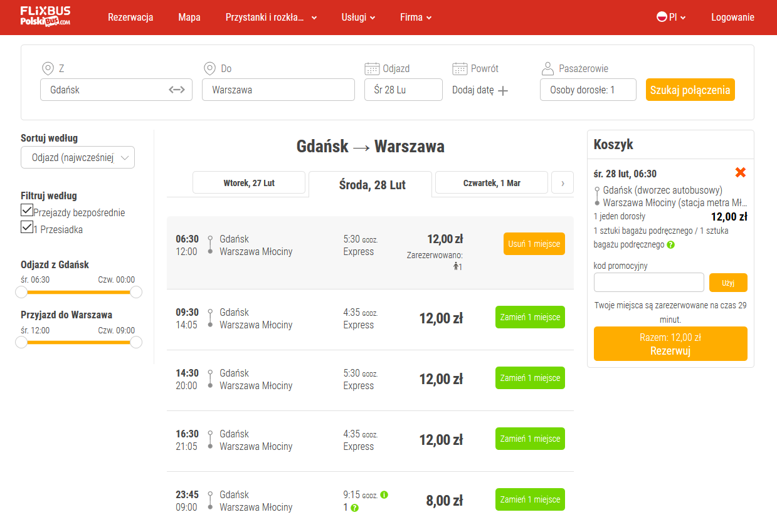Click green question icon by transfer count

pos(355,508)
